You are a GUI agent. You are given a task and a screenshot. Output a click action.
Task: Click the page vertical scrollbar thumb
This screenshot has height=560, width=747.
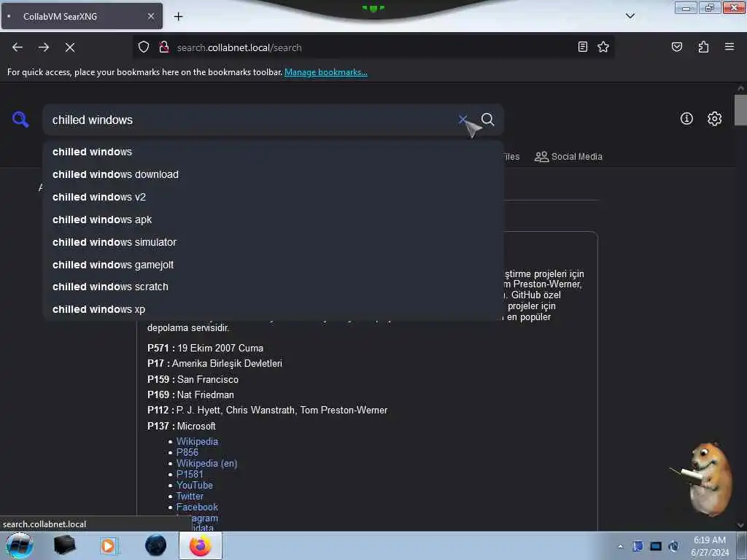[740, 110]
